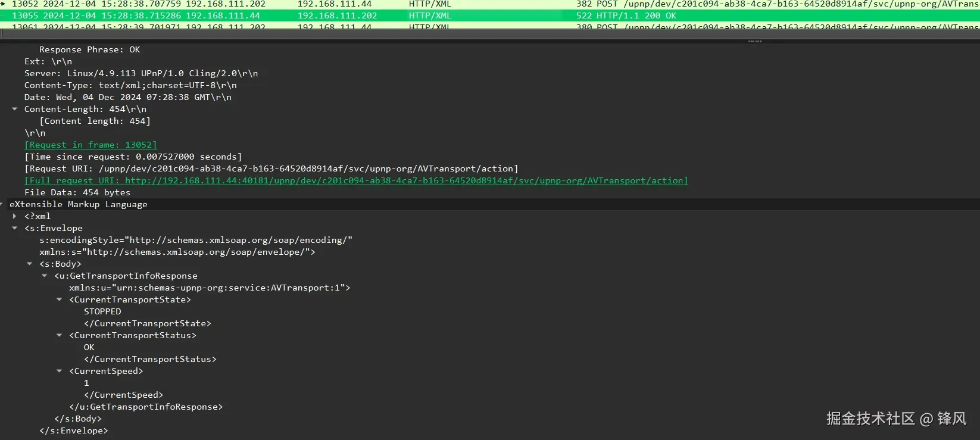Select the </CurrentTransportStatus> closing tag
980x440 pixels.
pos(150,359)
